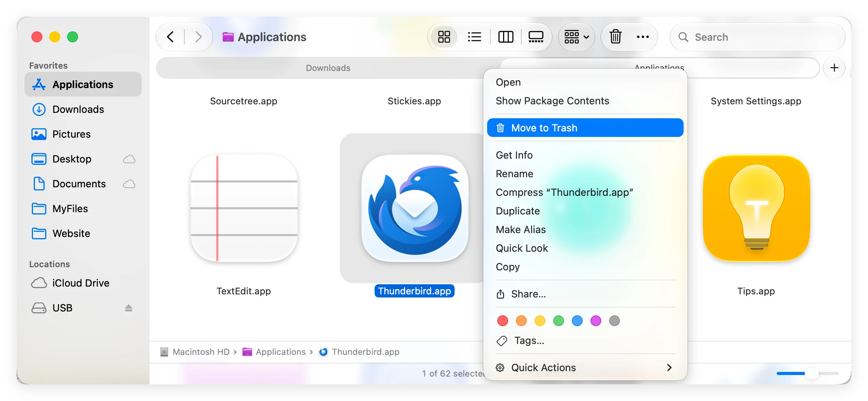Click the cloud icon next to Desktop
868x401 pixels.
(129, 159)
